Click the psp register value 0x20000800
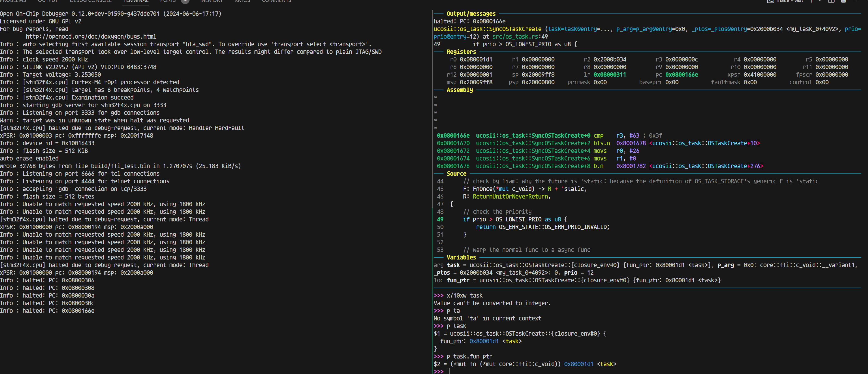This screenshot has width=868, height=374. click(x=538, y=82)
